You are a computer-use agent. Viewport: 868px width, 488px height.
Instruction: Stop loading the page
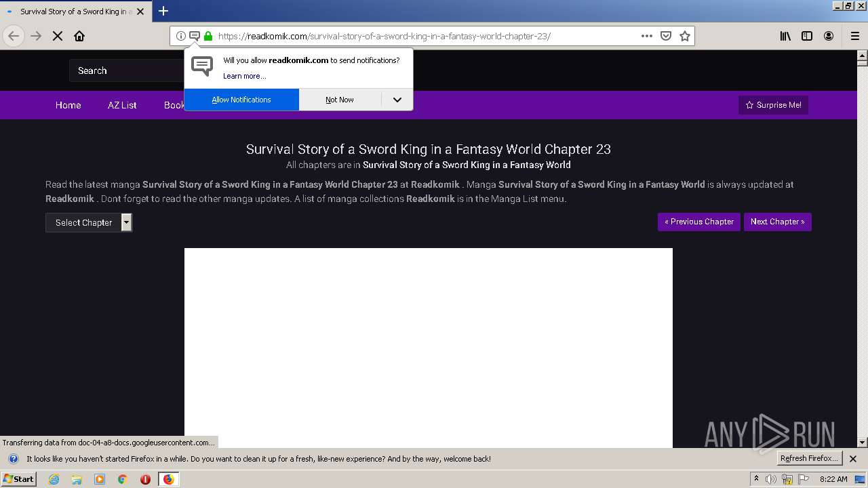tap(58, 36)
